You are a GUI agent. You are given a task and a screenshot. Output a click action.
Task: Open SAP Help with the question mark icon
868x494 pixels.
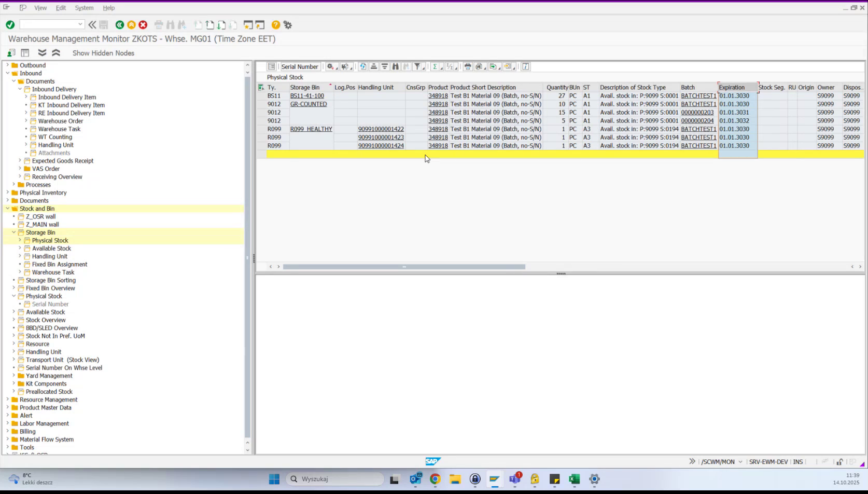tap(276, 25)
